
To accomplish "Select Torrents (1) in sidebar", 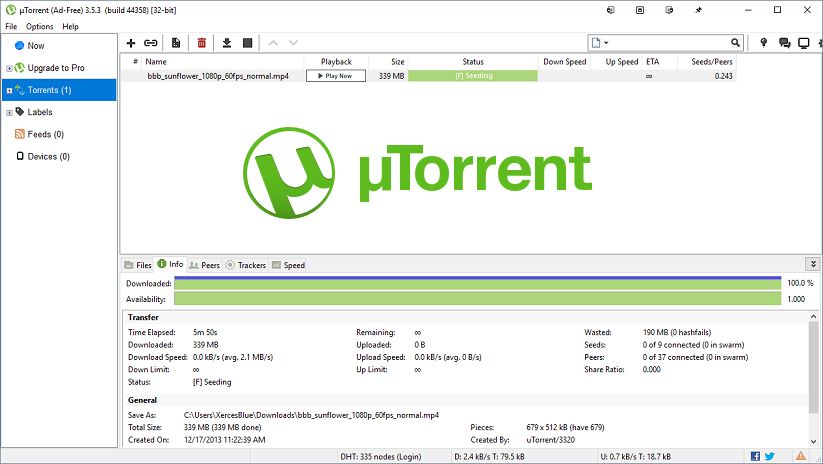I will tap(59, 90).
